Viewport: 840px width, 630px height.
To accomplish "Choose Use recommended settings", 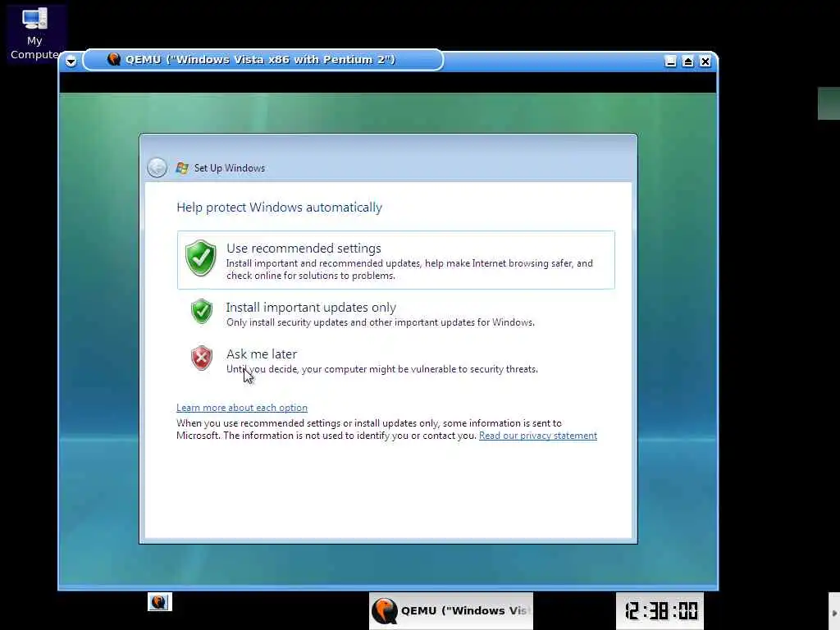I will point(396,260).
